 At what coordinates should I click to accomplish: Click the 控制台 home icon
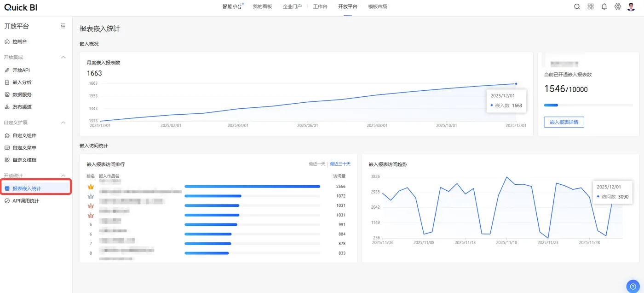(7, 41)
